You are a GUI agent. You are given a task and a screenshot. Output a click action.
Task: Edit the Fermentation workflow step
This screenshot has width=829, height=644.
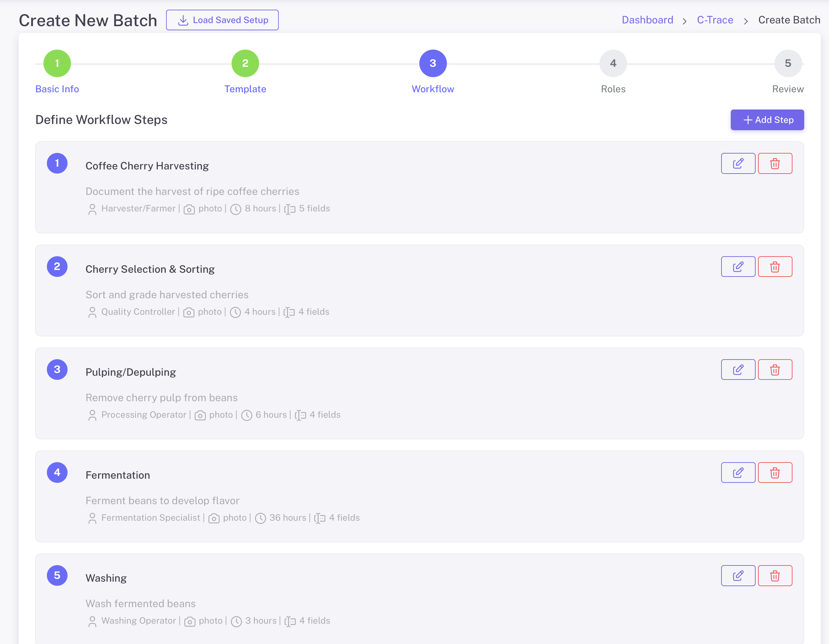click(x=738, y=472)
